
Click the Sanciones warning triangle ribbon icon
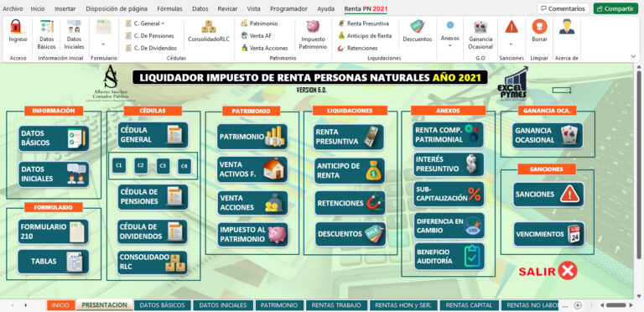point(512,27)
